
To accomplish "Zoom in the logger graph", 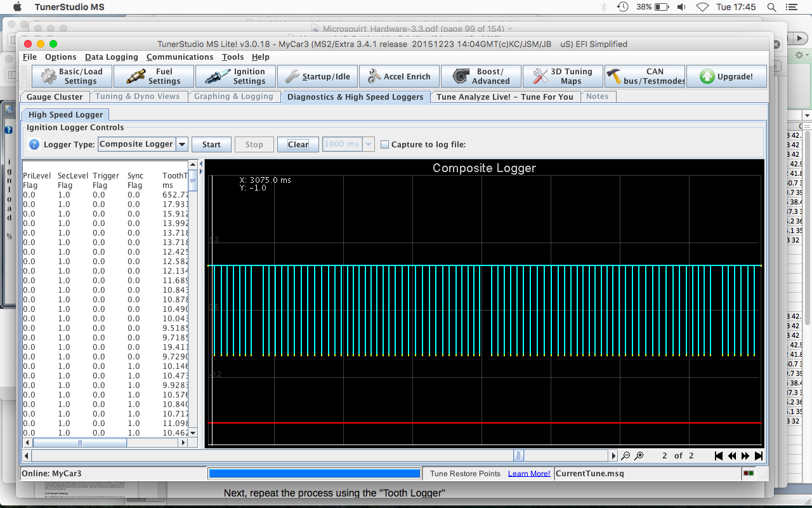I will pyautogui.click(x=639, y=456).
